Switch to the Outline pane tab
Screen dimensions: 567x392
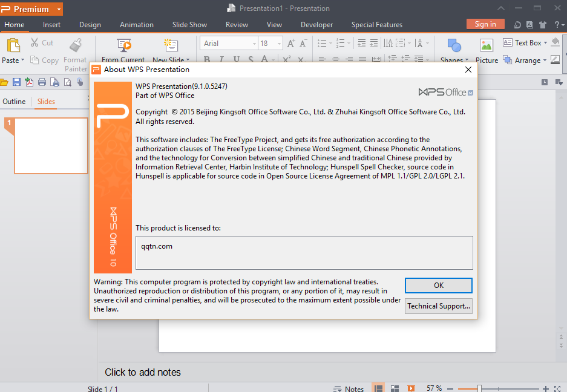tap(14, 102)
